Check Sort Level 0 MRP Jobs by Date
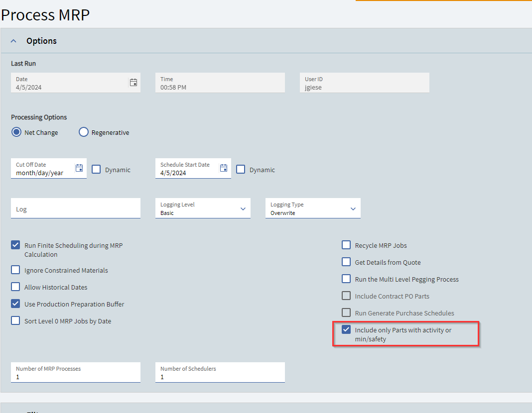Viewport: 532px width, 413px height. (x=15, y=320)
